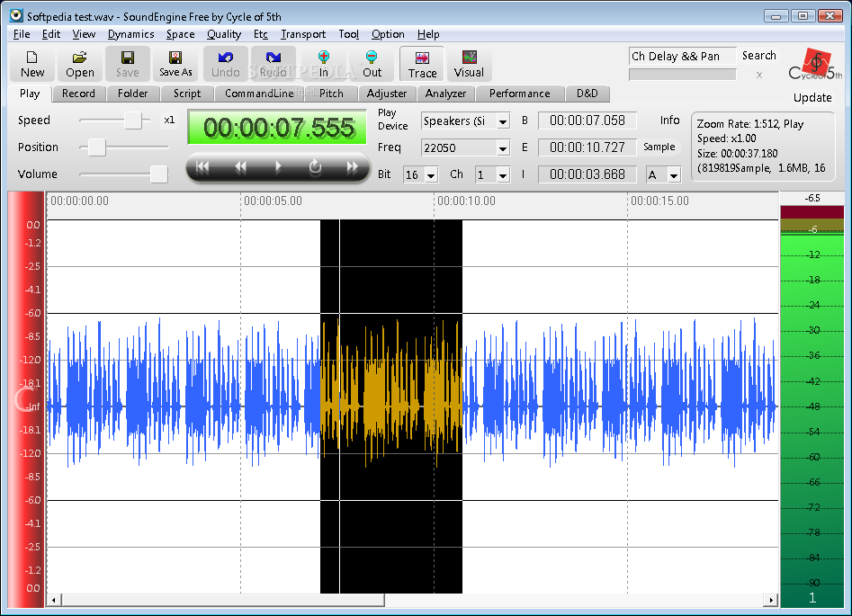
Task: Open the Bit depth 16 dropdown
Action: pyautogui.click(x=431, y=175)
